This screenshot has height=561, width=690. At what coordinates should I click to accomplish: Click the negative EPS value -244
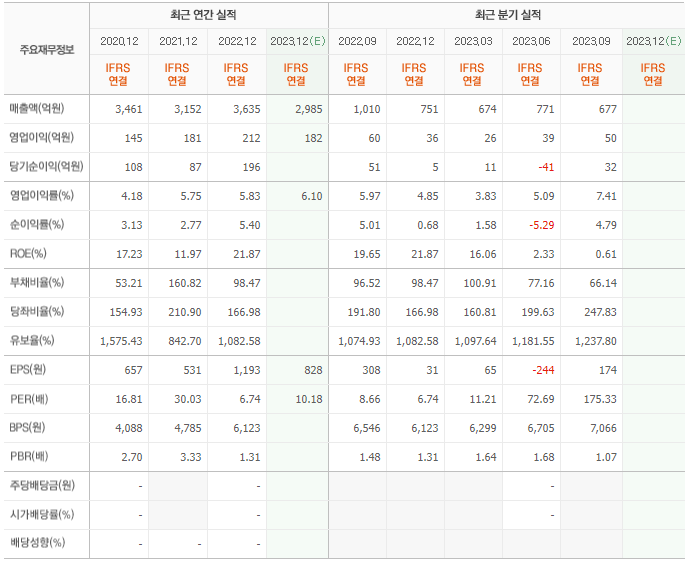pyautogui.click(x=543, y=370)
